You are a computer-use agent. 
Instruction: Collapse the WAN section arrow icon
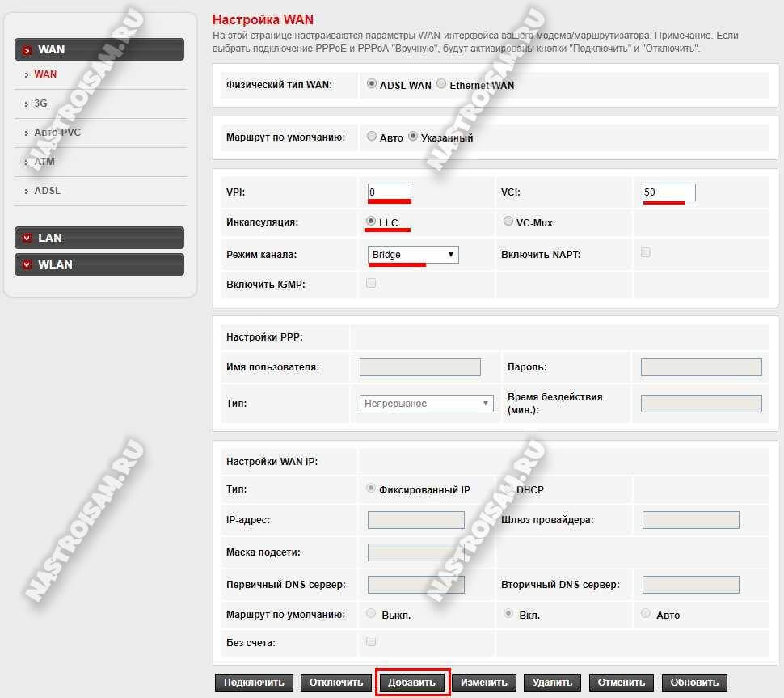pyautogui.click(x=27, y=50)
